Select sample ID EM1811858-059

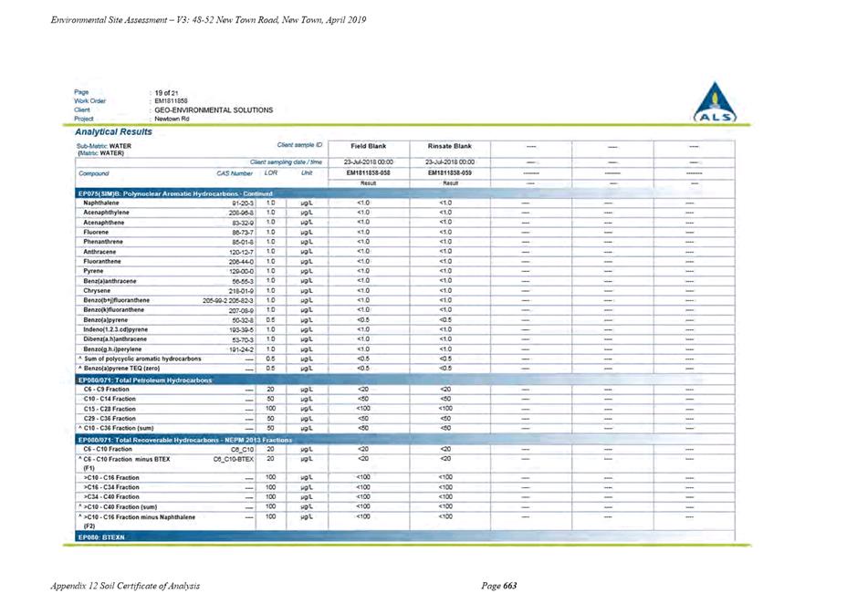(x=449, y=173)
